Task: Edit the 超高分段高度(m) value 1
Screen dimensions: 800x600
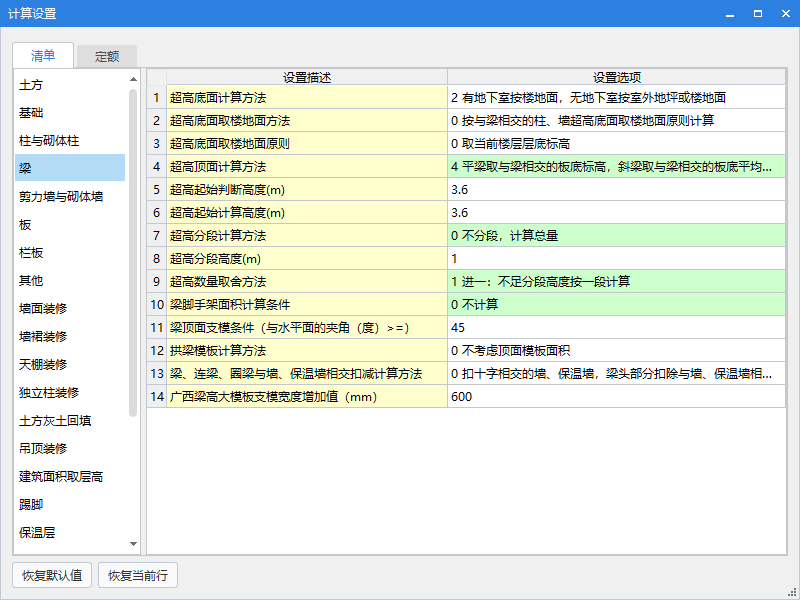Action: pyautogui.click(x=616, y=258)
